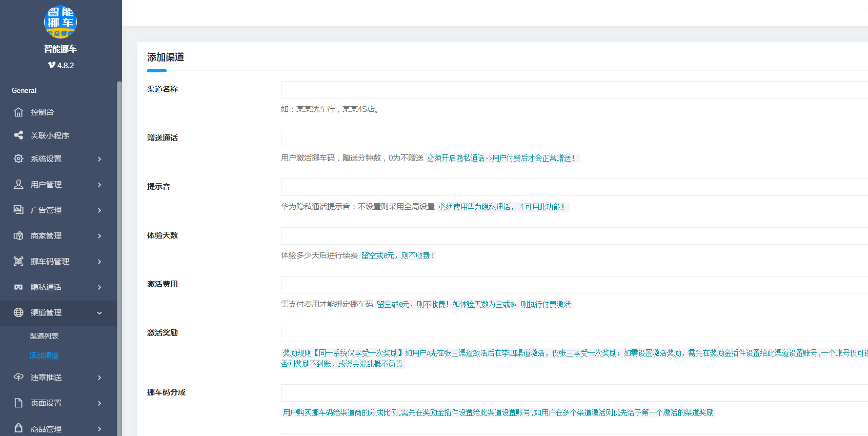Expand the 系统设置 menu chevron
Image resolution: width=868 pixels, height=436 pixels.
tap(99, 159)
